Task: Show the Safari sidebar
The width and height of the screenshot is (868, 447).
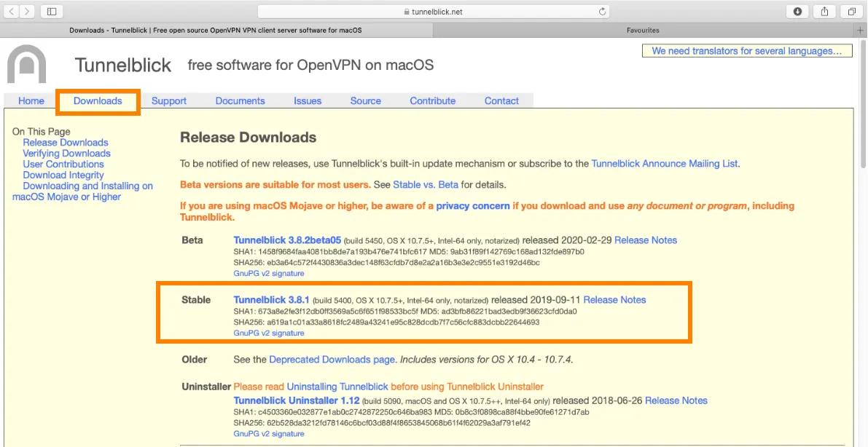Action: tap(52, 11)
